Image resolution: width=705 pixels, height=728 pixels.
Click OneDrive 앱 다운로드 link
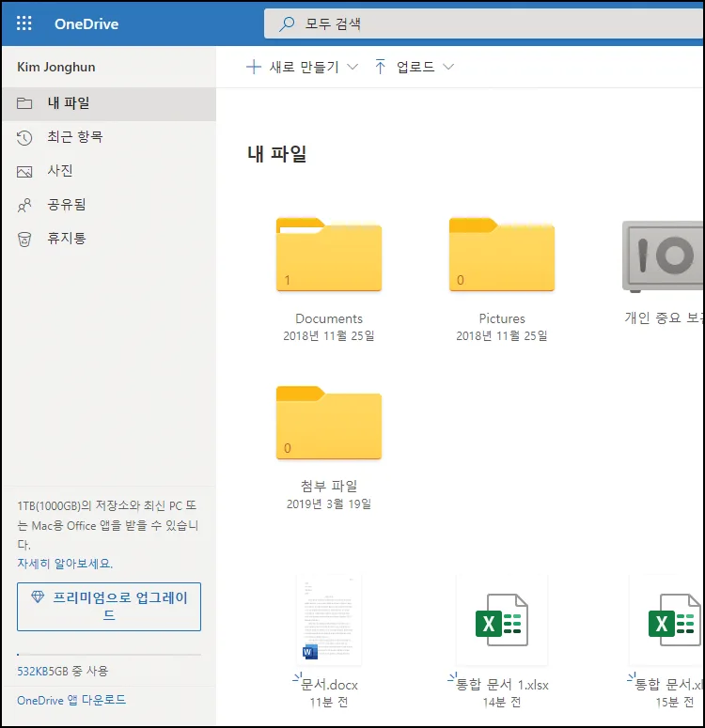click(71, 700)
